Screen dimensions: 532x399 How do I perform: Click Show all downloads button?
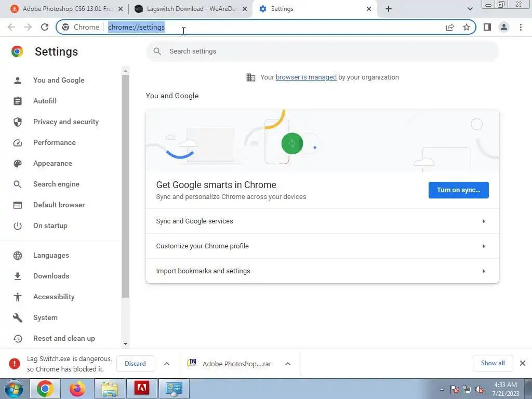pyautogui.click(x=493, y=363)
